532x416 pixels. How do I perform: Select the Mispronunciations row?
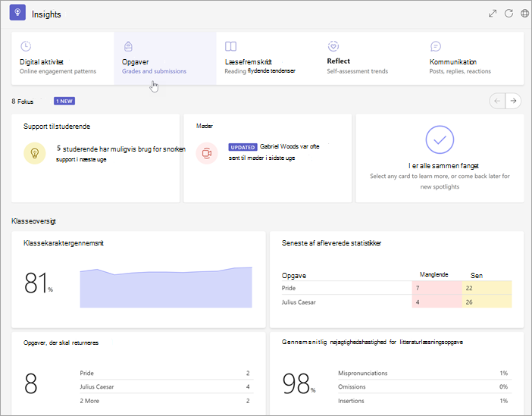425,373
